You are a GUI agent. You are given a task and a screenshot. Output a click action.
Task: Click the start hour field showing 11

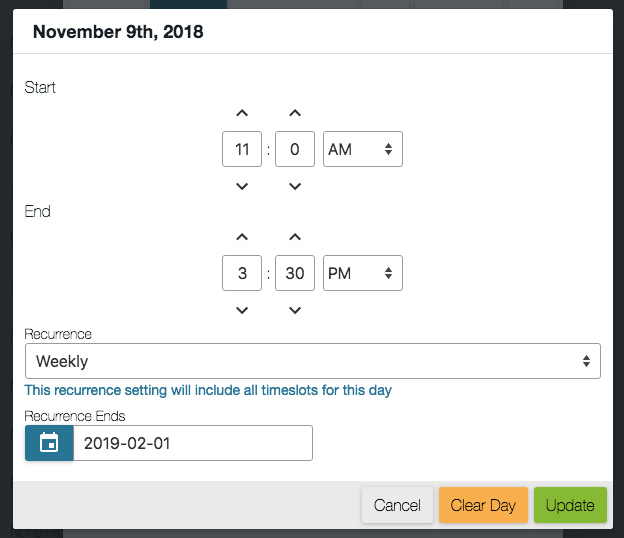242,150
